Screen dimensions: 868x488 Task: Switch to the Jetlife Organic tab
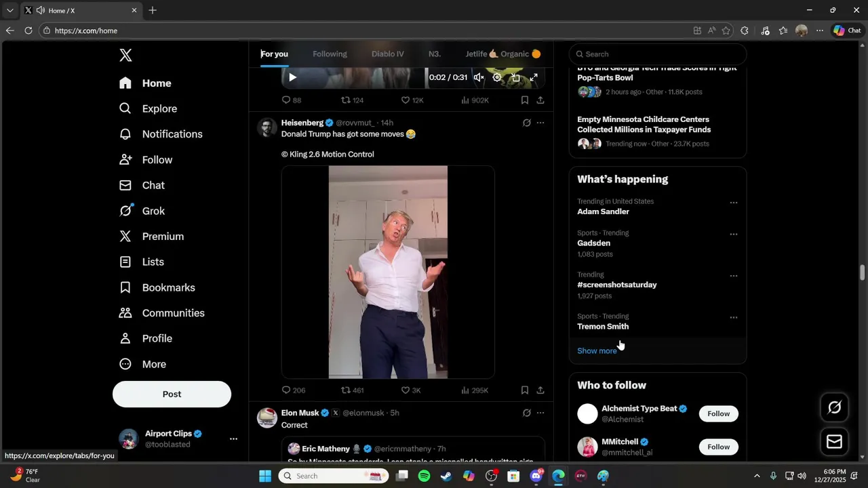tap(502, 54)
